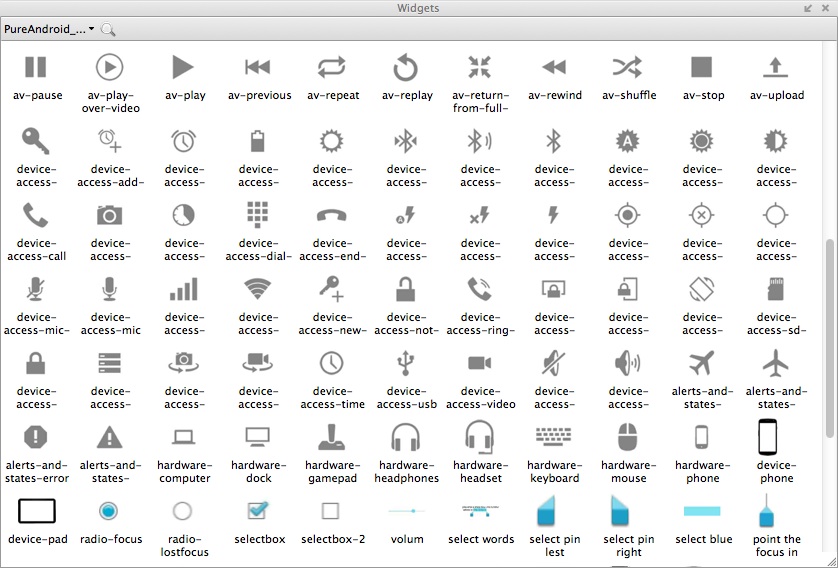This screenshot has width=838, height=568.
Task: Choose the device-access-call phone icon
Action: tap(36, 215)
